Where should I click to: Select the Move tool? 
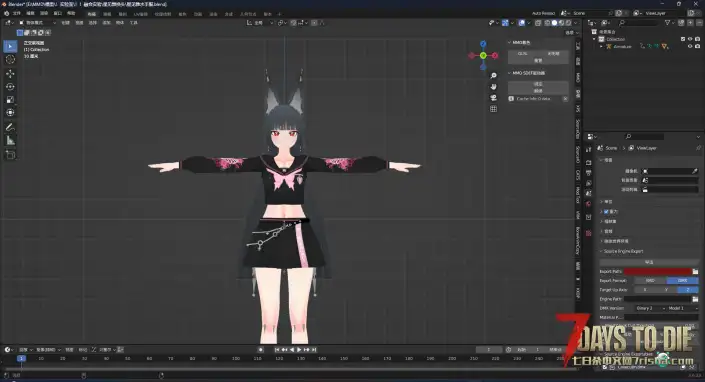10,74
